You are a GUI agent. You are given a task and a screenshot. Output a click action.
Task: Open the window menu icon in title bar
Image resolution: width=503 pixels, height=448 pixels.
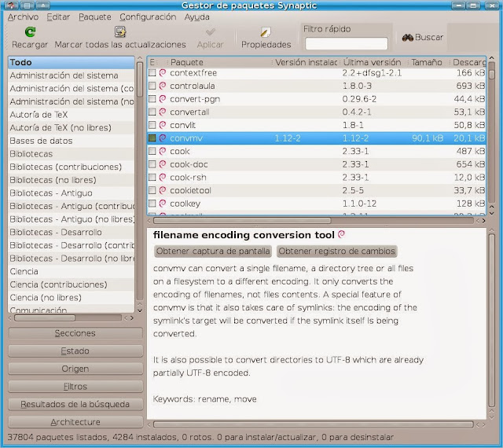coord(11,6)
